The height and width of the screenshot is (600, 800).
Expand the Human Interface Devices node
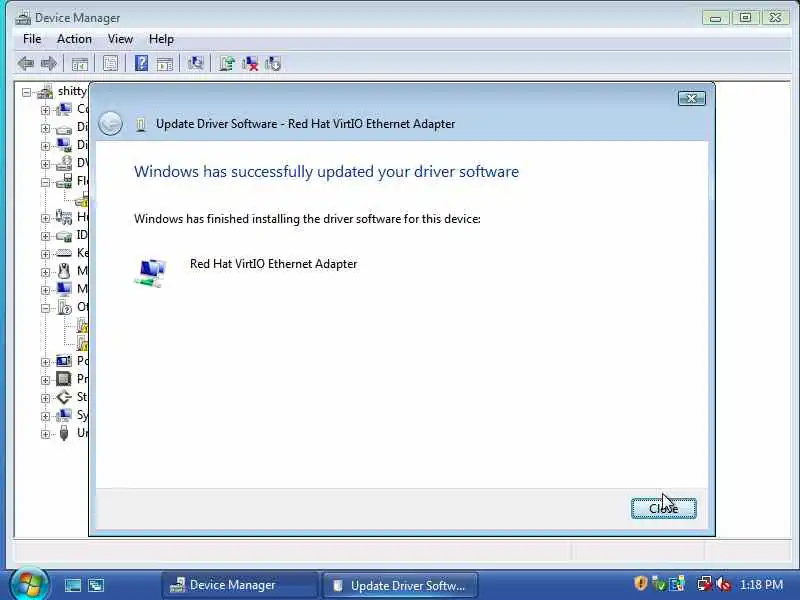(x=45, y=218)
